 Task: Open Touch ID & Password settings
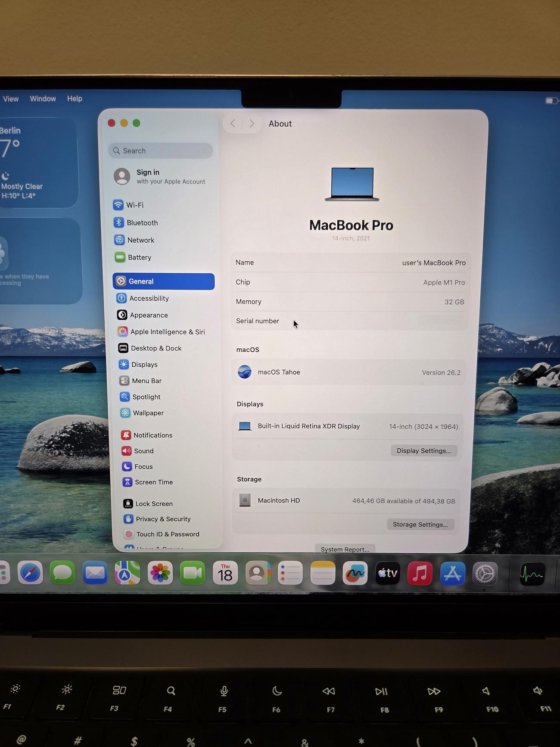pyautogui.click(x=167, y=534)
